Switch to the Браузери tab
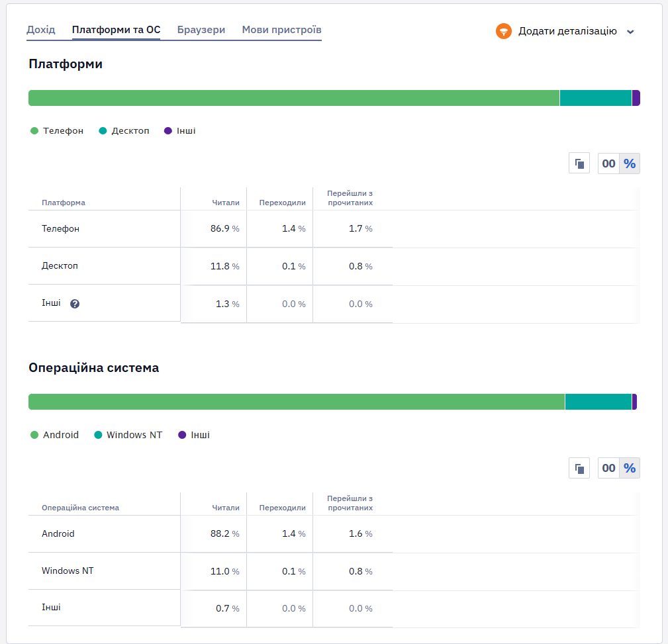668x644 pixels. [201, 30]
